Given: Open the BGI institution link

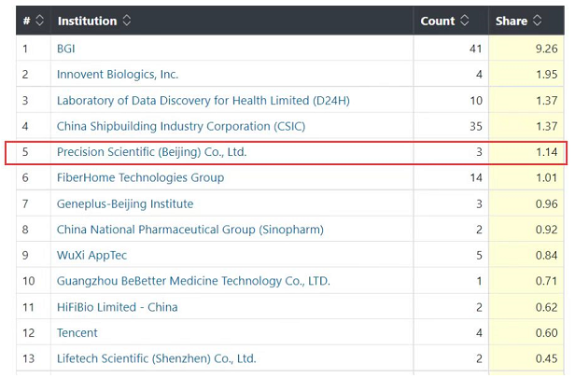Looking at the screenshot, I should click(66, 49).
